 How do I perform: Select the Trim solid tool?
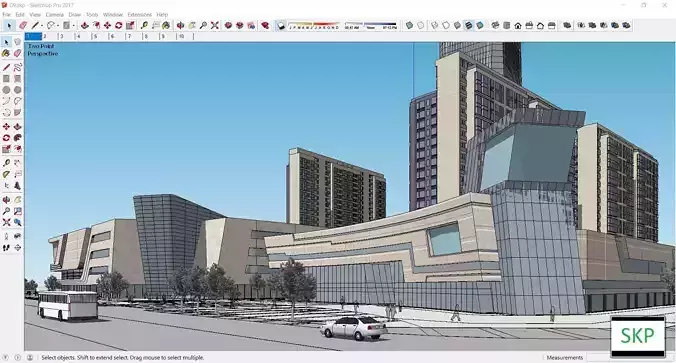[x=615, y=25]
